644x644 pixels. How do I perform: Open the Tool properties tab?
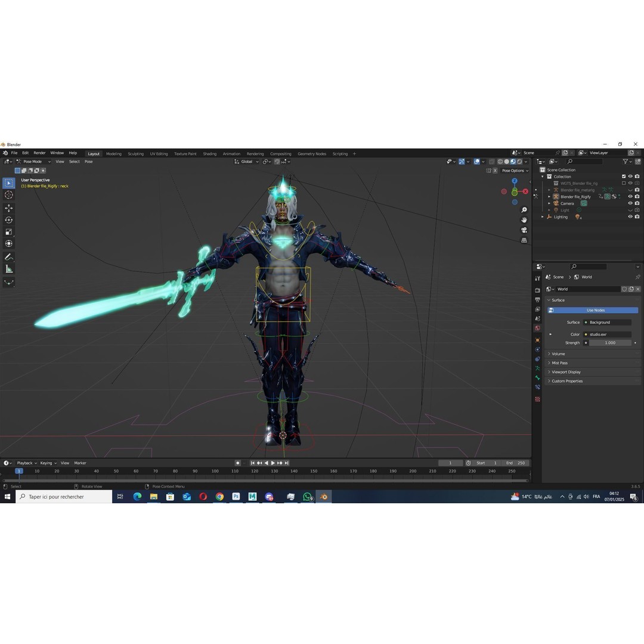point(538,278)
